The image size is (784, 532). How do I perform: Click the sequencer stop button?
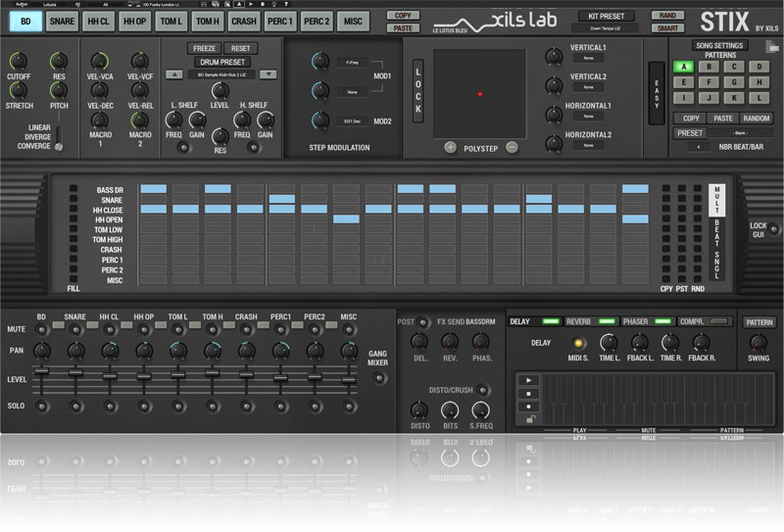(x=529, y=392)
